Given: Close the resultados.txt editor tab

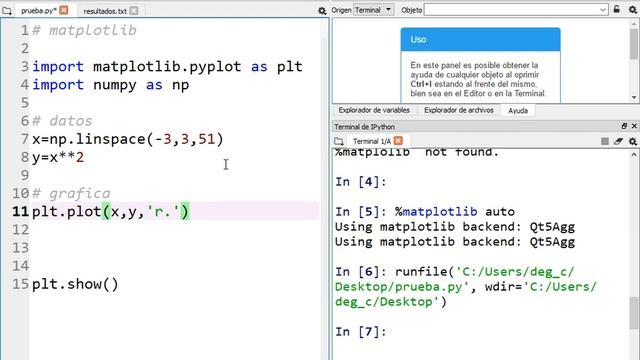Looking at the screenshot, I should tap(133, 11).
